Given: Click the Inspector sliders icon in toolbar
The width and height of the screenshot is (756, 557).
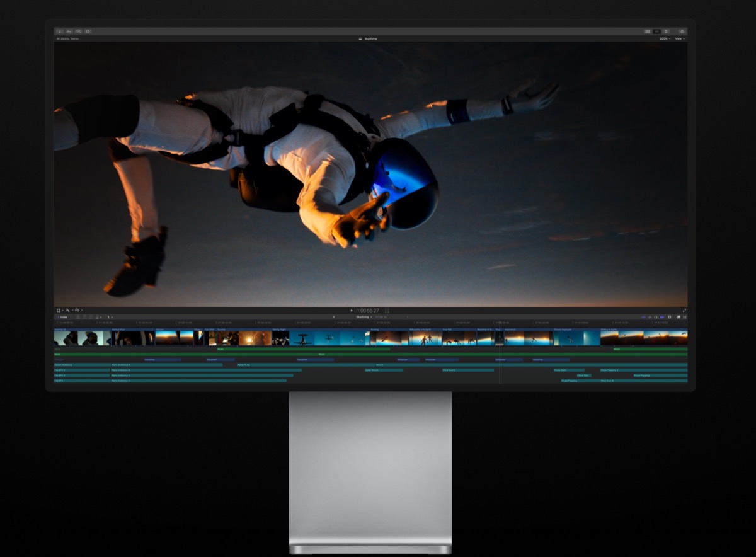Looking at the screenshot, I should [666, 31].
